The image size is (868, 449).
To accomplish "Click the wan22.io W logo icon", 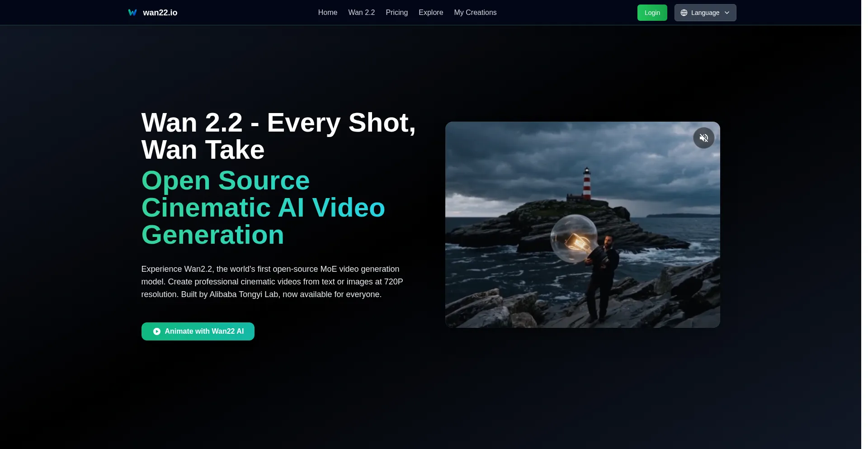I will (132, 13).
